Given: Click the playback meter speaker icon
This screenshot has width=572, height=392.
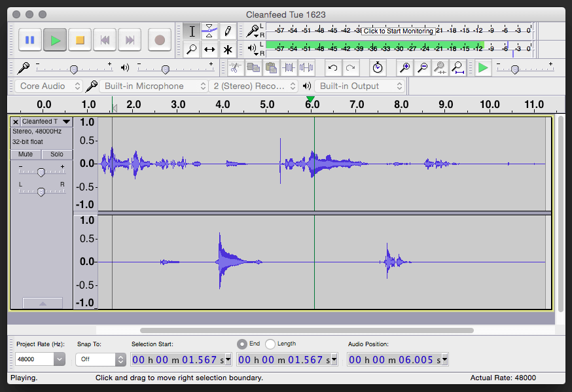Looking at the screenshot, I should [253, 49].
